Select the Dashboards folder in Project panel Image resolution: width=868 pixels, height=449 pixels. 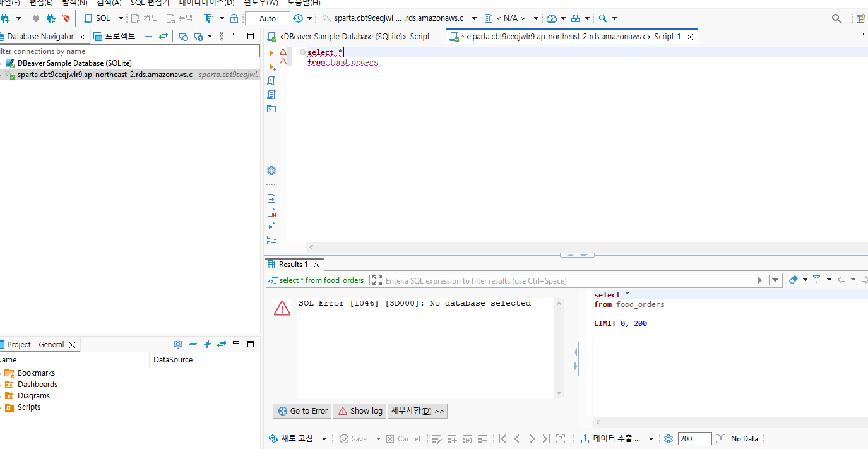coord(32,385)
